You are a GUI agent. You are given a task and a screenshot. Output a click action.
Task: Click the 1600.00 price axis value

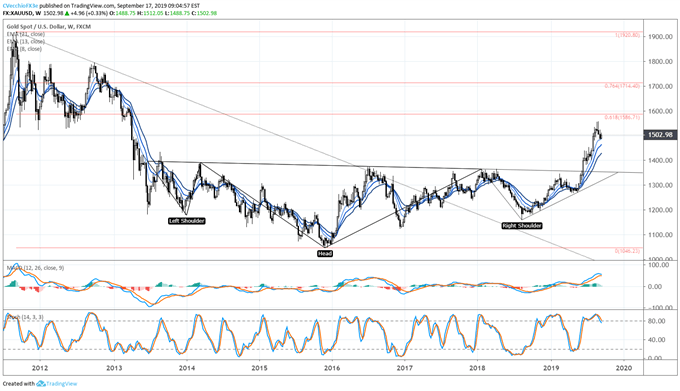[x=660, y=111]
